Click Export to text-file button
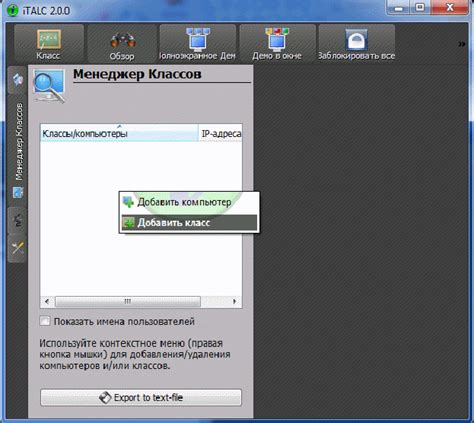Image resolution: width=474 pixels, height=423 pixels. point(141,397)
